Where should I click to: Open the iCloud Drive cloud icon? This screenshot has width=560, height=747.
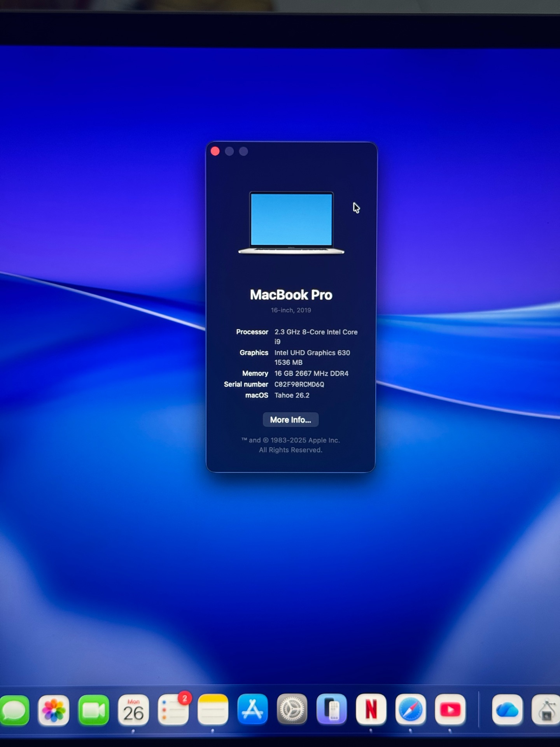click(507, 710)
